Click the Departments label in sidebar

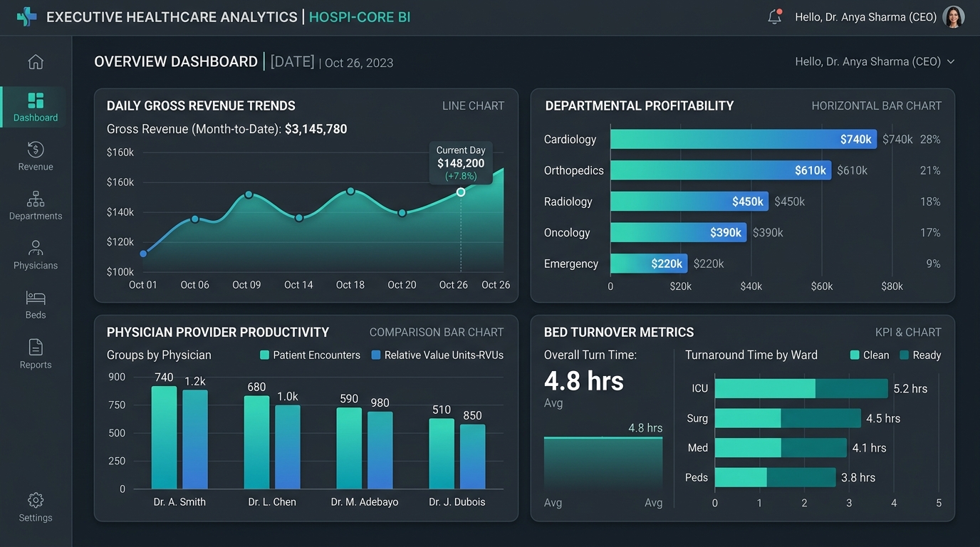36,216
